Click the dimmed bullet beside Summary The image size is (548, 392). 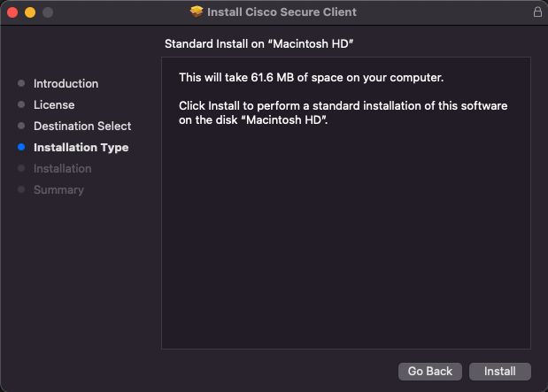point(21,190)
